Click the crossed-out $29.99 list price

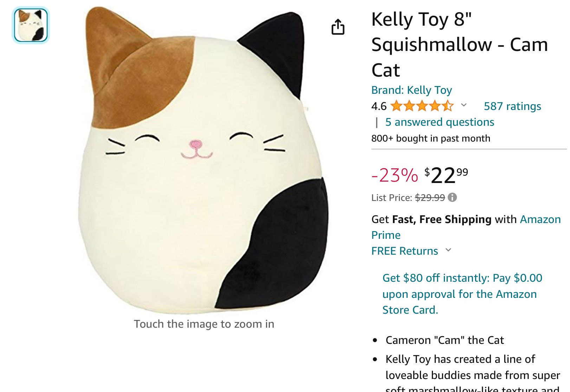[x=429, y=198]
